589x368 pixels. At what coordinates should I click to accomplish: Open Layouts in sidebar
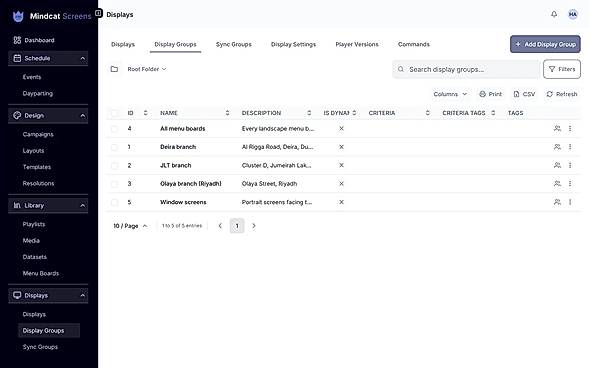point(33,151)
